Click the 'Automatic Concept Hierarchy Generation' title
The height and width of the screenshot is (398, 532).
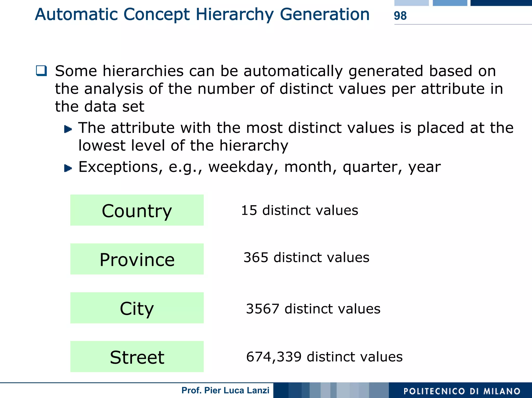(x=202, y=14)
